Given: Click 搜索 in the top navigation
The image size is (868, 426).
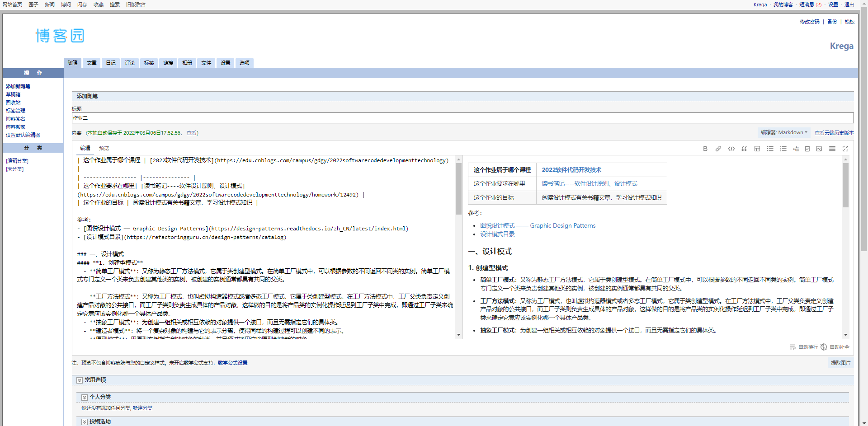Looking at the screenshot, I should 115,5.
